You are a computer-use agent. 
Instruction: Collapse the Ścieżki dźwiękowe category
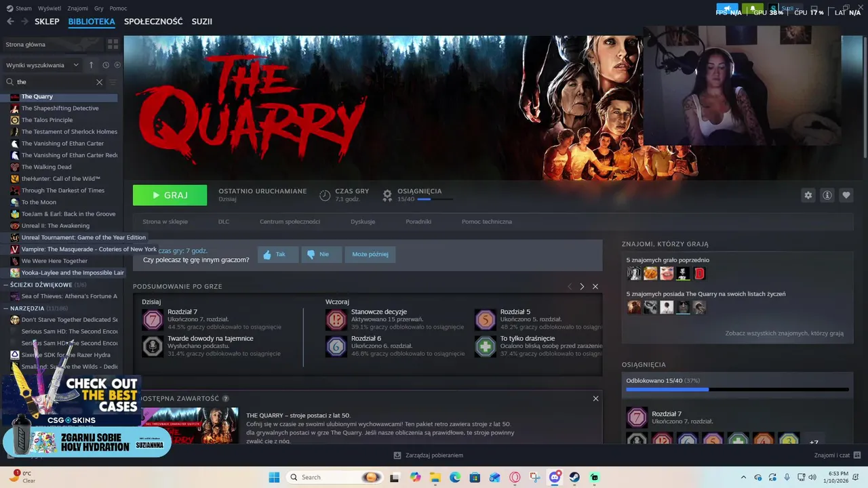click(6, 285)
